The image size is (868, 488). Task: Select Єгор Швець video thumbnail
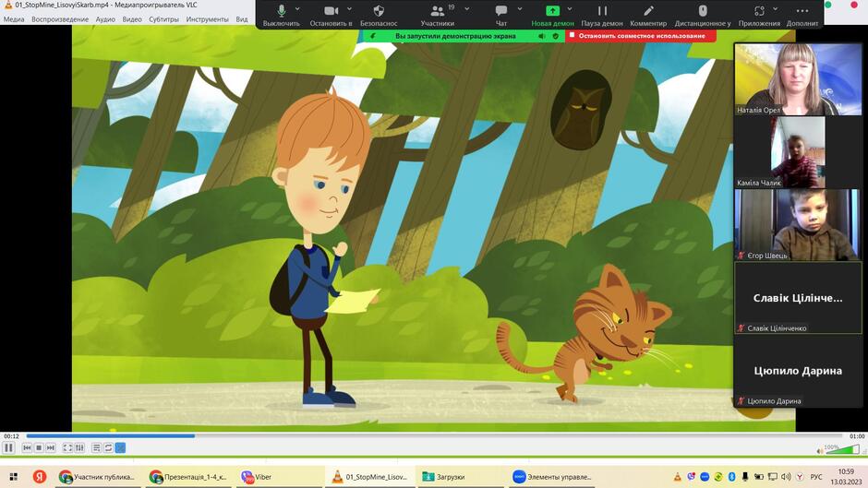pyautogui.click(x=798, y=225)
